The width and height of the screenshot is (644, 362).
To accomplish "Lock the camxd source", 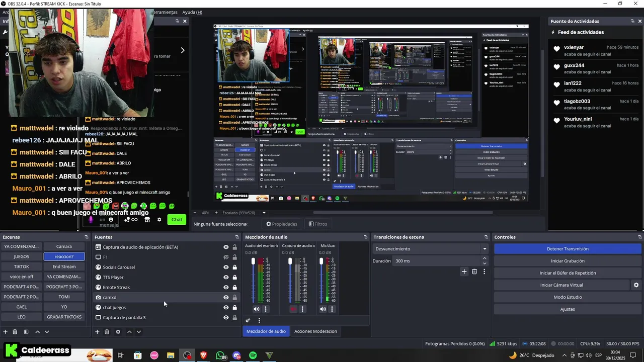I will pos(234,297).
